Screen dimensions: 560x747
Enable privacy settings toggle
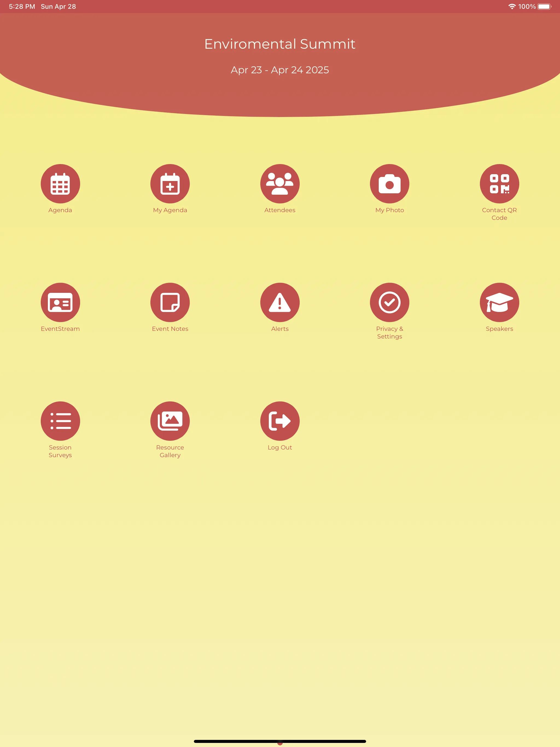coord(389,302)
